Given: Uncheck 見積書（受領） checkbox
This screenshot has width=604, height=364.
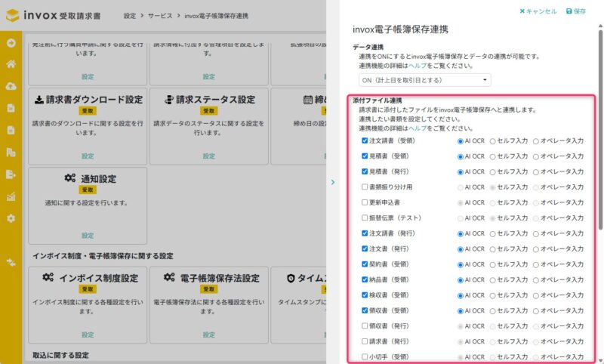Looking at the screenshot, I should click(365, 156).
